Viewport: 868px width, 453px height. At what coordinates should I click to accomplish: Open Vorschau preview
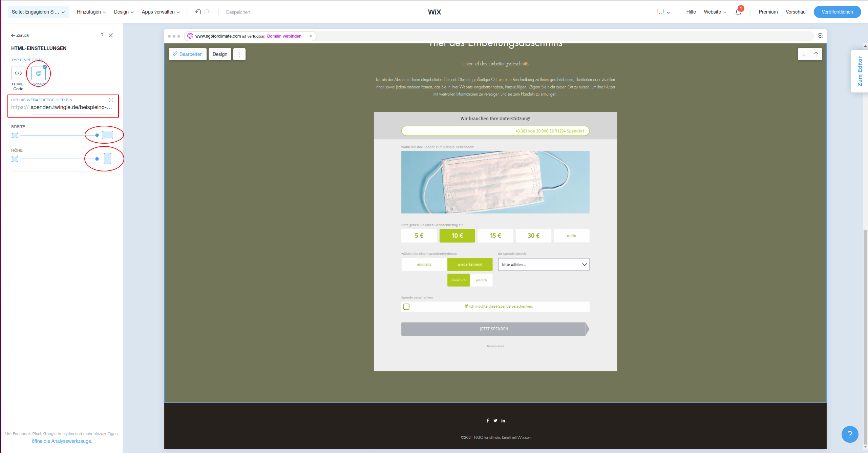(796, 12)
